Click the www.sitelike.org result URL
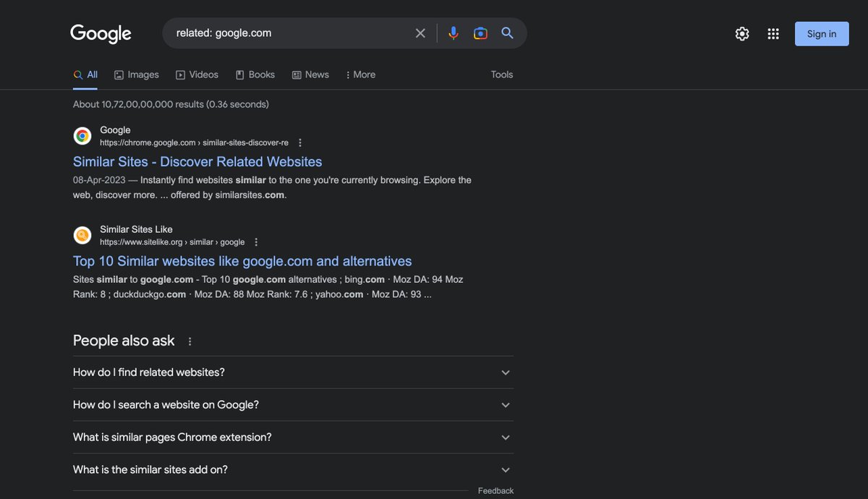Viewport: 868px width, 499px height. 172,242
